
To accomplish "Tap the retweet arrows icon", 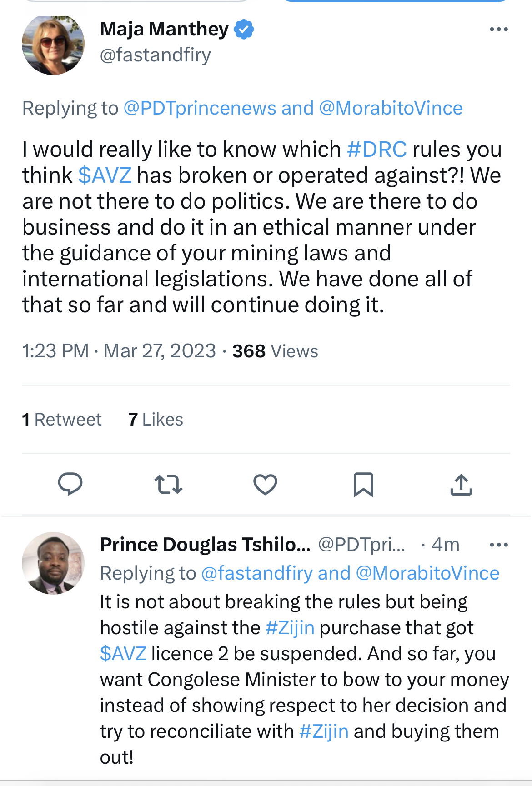I will [x=168, y=484].
